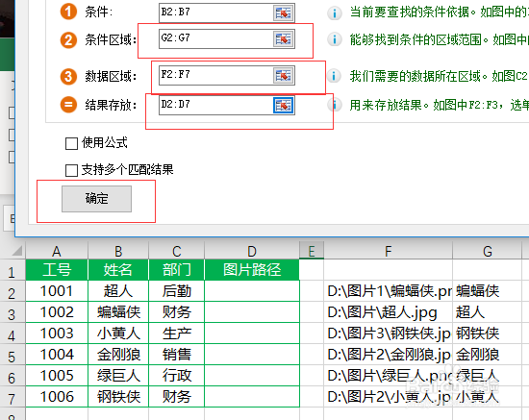Select name cell 蝙蝠侠 in column B
The height and width of the screenshot is (420, 529).
[118, 312]
